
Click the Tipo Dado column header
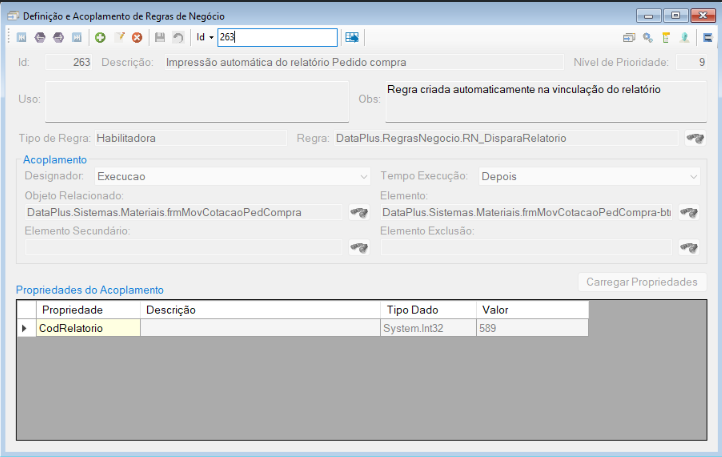click(429, 310)
